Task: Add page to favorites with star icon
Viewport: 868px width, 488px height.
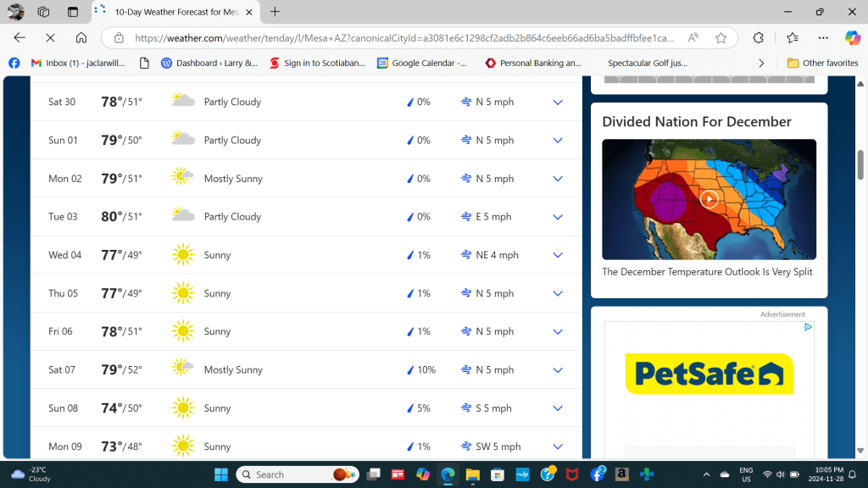Action: [721, 38]
